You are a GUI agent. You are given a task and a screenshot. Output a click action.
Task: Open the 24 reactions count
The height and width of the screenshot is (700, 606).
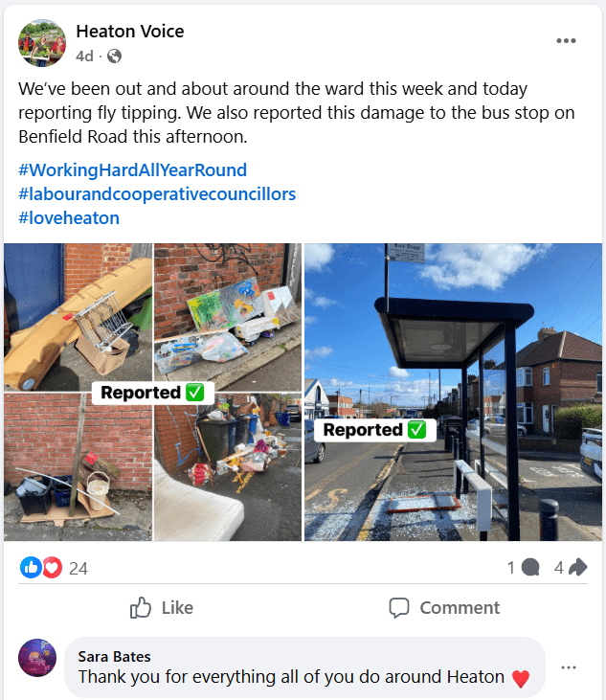[x=79, y=568]
